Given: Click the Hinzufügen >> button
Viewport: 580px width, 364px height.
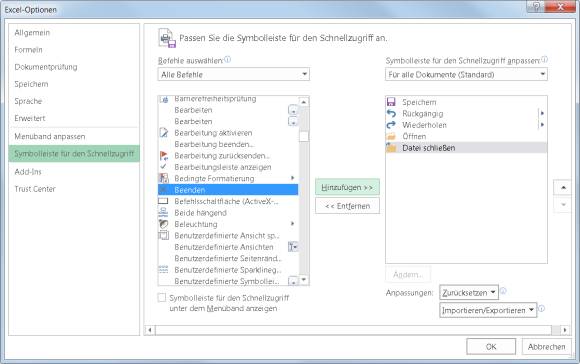Looking at the screenshot, I should click(347, 187).
